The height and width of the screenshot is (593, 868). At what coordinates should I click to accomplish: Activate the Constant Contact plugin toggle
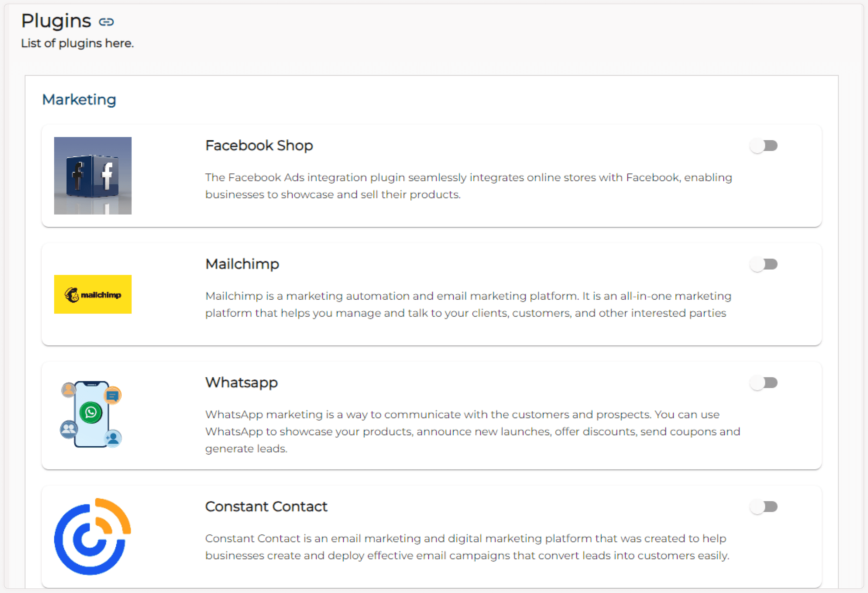[763, 507]
